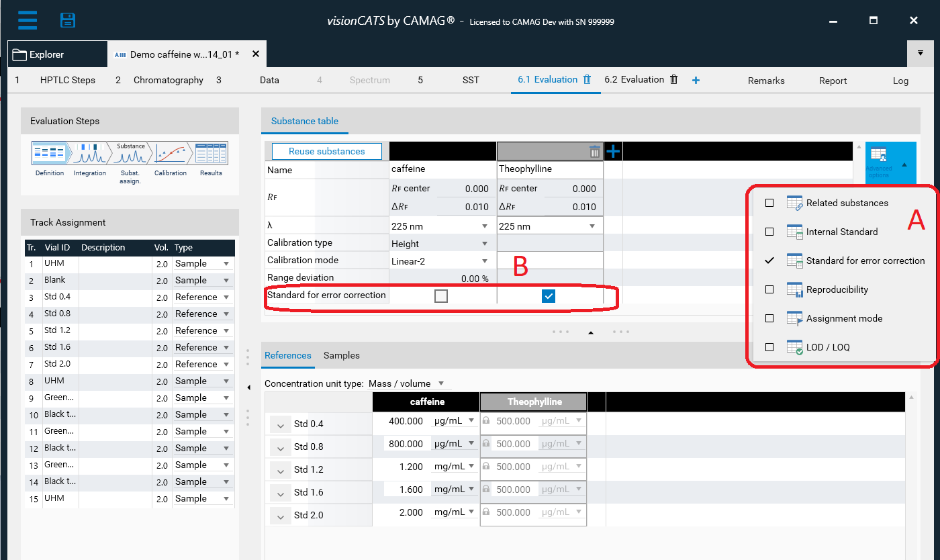
Task: Click the save disk icon
Action: click(68, 20)
